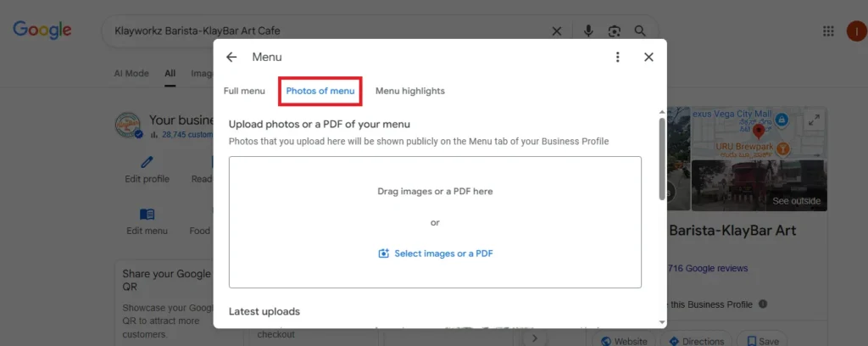Image resolution: width=868 pixels, height=346 pixels.
Task: Open the three-dot options in Menu dialog
Action: (x=618, y=57)
